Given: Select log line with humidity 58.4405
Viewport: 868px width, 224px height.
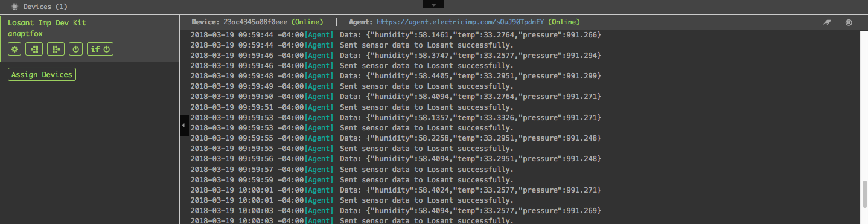Looking at the screenshot, I should click(x=395, y=76).
